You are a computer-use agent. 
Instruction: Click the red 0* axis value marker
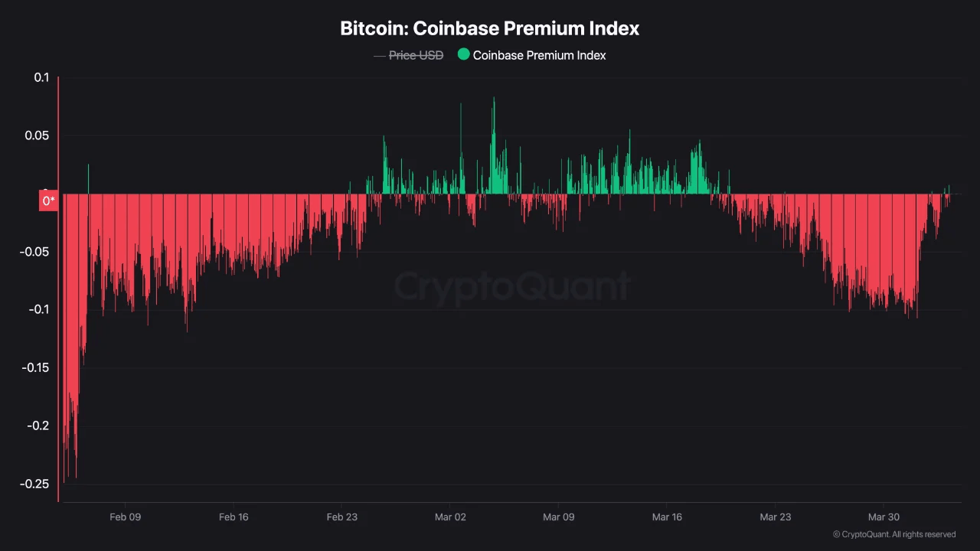pyautogui.click(x=48, y=201)
